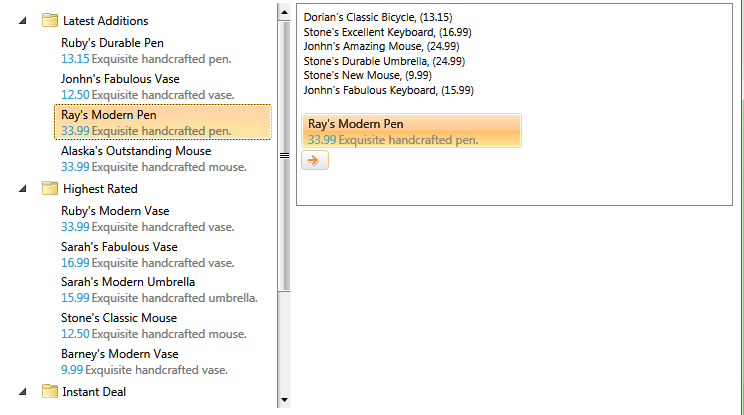Click the scrollbar up arrow
The image size is (744, 415).
pyautogui.click(x=284, y=12)
